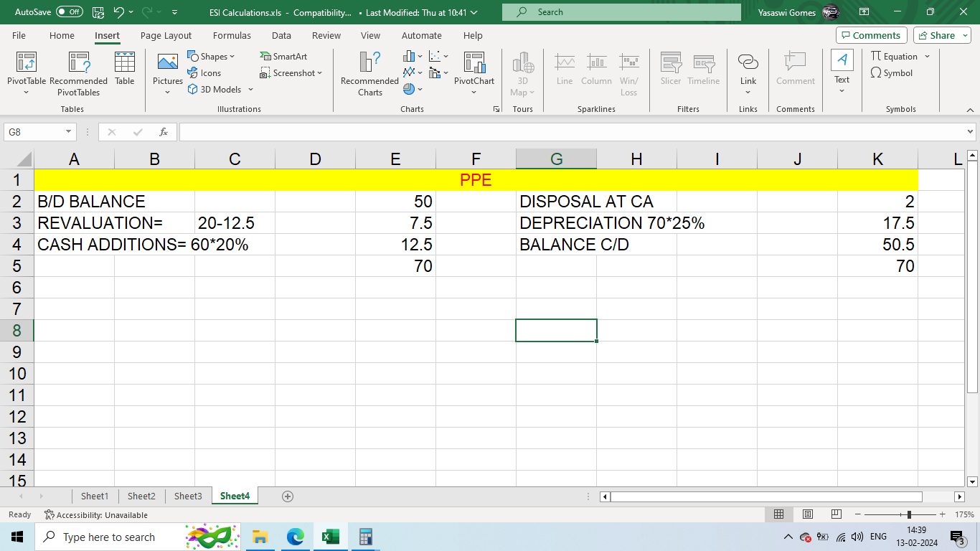Open the Comments pane button
The height and width of the screenshot is (551, 980).
pyautogui.click(x=871, y=35)
